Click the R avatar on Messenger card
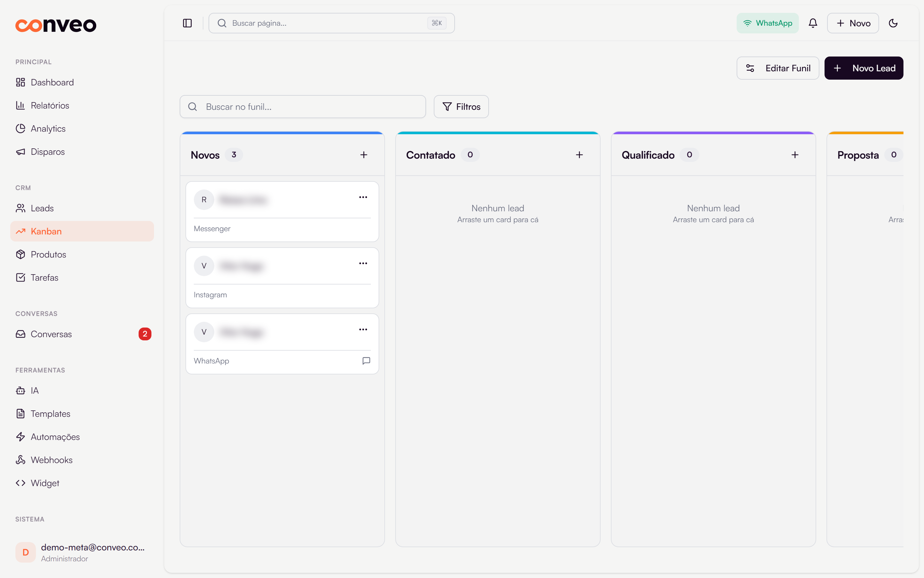 tap(204, 199)
